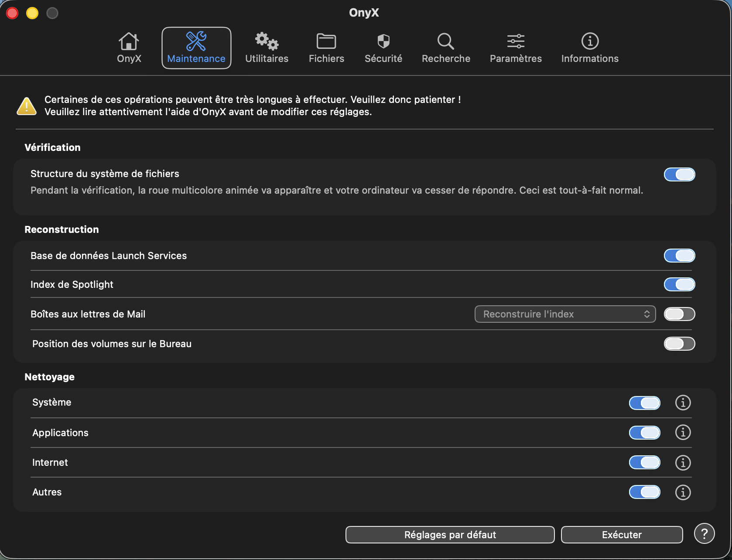Minimize the OnyX window
The image size is (732, 560).
click(32, 13)
